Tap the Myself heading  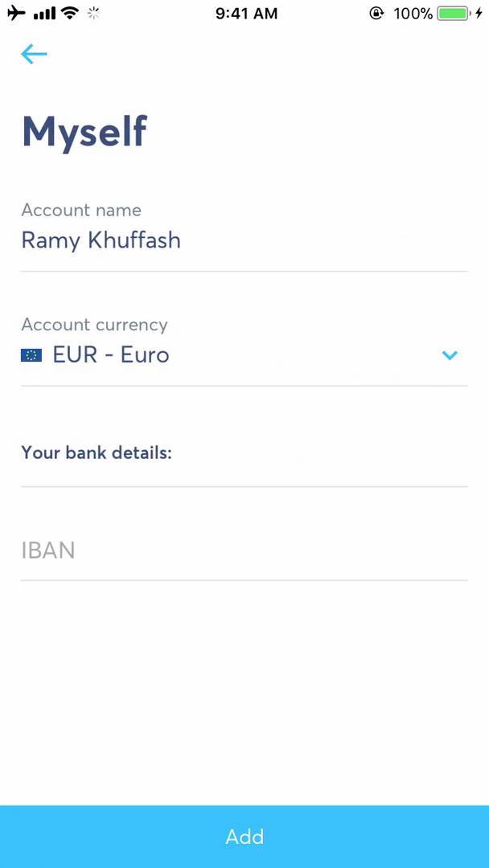[x=84, y=131]
